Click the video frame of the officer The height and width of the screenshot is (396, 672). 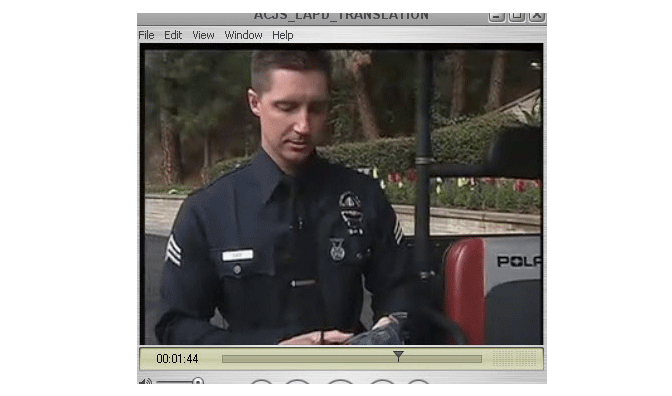(x=342, y=195)
